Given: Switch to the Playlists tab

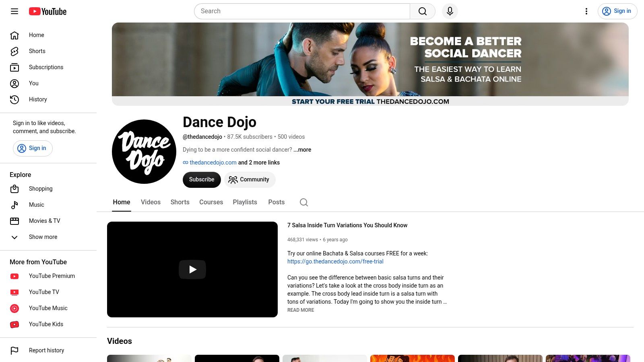Looking at the screenshot, I should (x=245, y=202).
